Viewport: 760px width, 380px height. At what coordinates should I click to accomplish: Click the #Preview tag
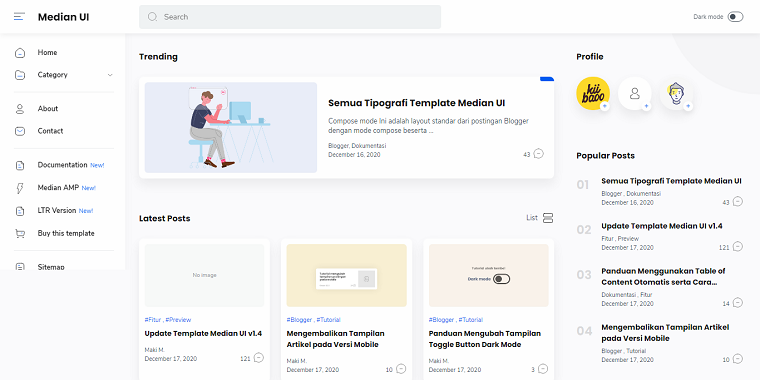tap(178, 320)
